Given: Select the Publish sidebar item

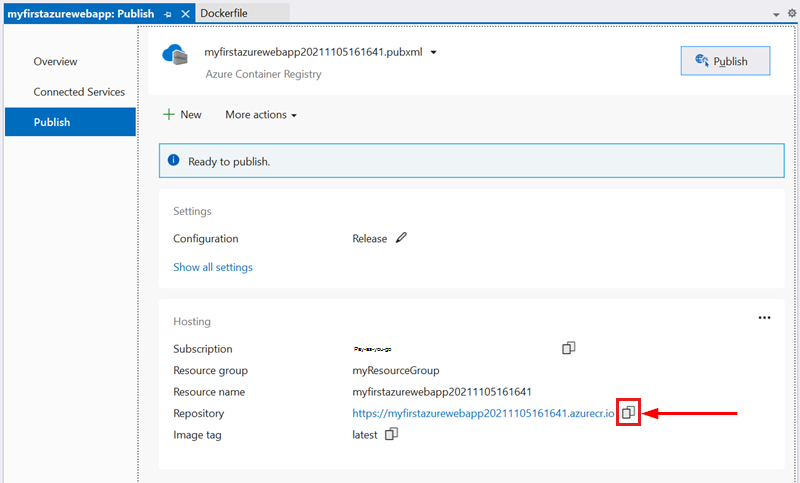Looking at the screenshot, I should click(x=70, y=122).
